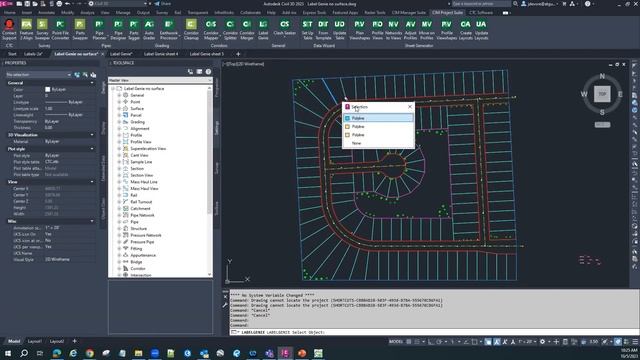640x360 pixels.
Task: Open Google Chrome from the taskbar
Action: click(89, 353)
